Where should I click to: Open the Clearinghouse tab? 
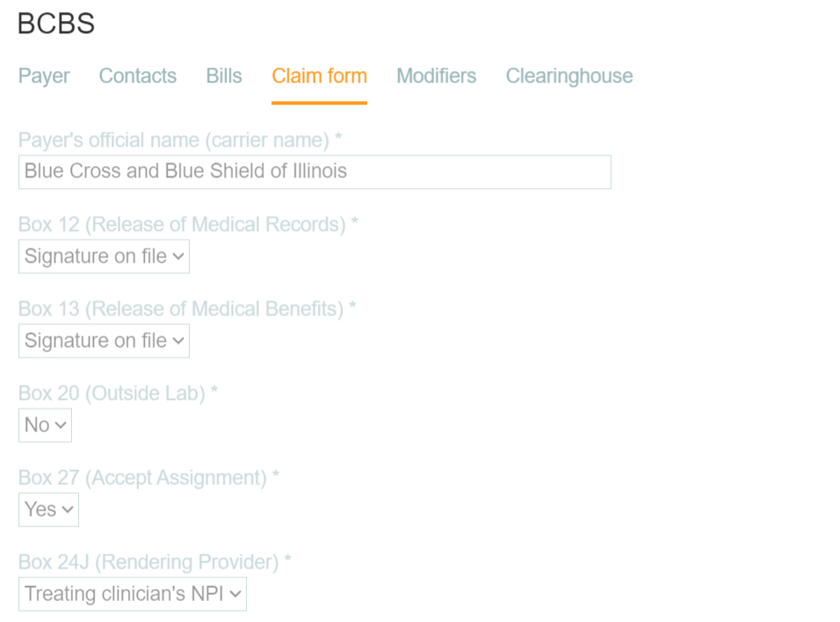coord(568,76)
